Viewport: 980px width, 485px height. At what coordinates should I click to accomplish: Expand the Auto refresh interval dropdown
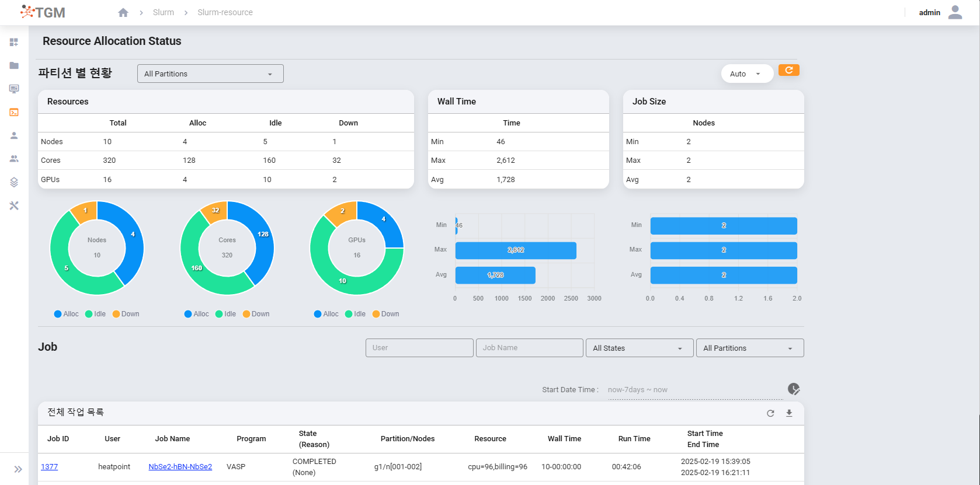pyautogui.click(x=746, y=74)
